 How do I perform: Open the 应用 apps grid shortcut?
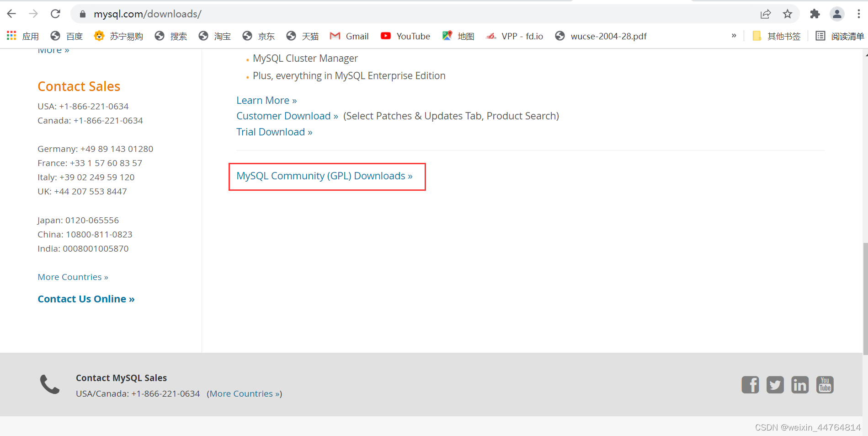(22, 36)
